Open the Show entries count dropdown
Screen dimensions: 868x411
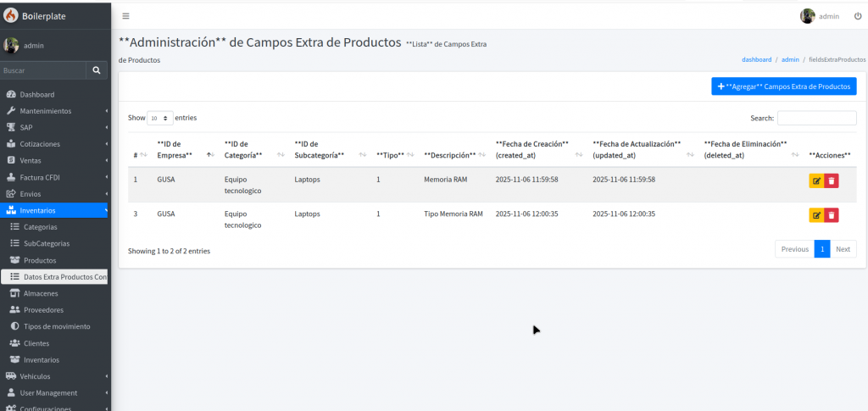click(x=159, y=118)
